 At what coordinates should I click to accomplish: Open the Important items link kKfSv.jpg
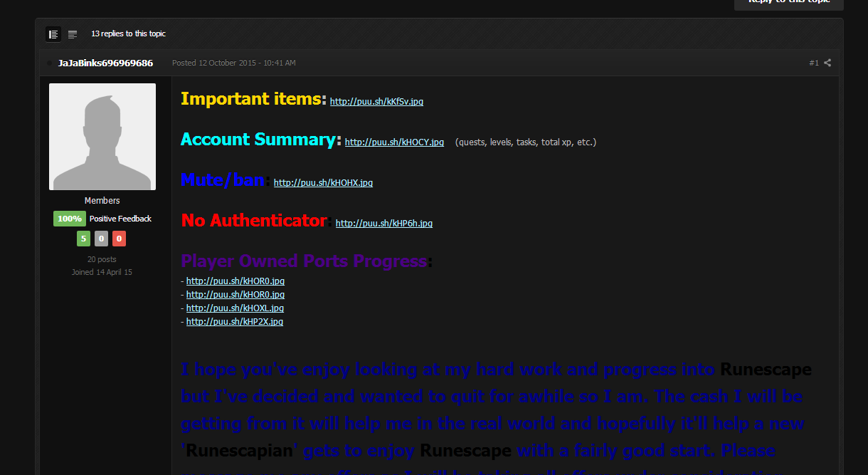(x=376, y=102)
